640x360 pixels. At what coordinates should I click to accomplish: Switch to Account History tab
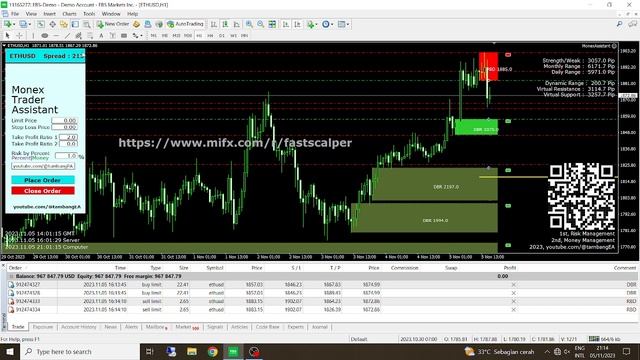(79, 327)
